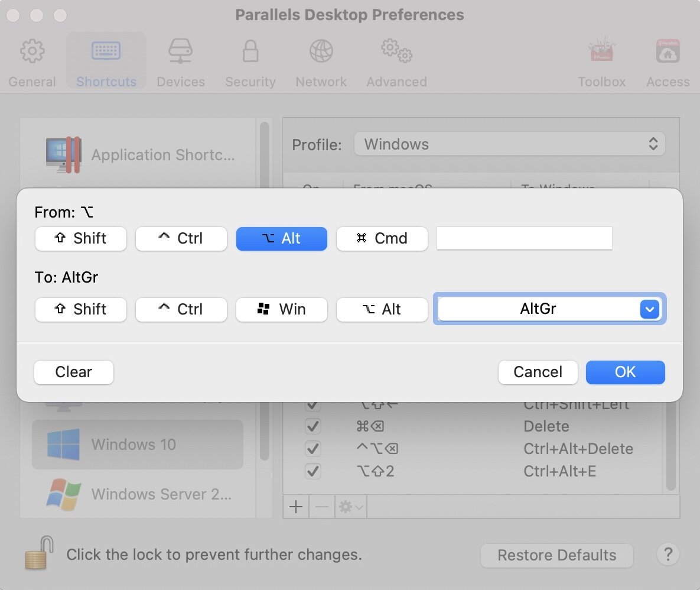700x590 pixels.
Task: Open the Network preferences tab
Action: tap(321, 63)
